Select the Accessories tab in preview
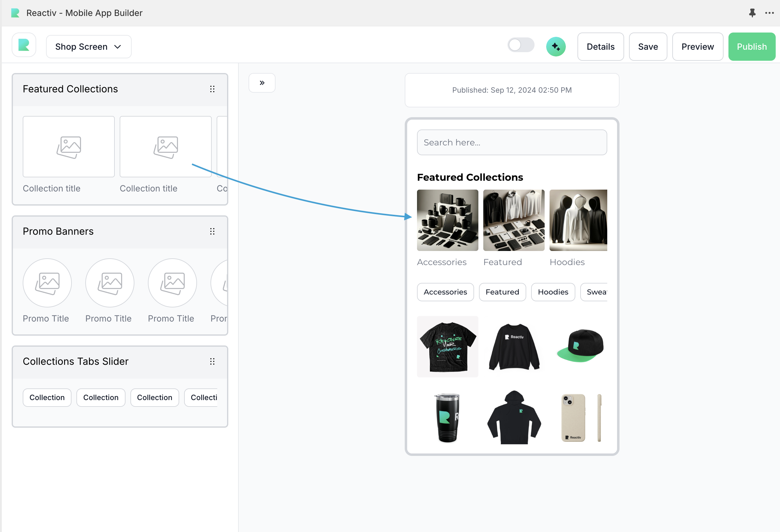The image size is (780, 532). [x=445, y=292]
